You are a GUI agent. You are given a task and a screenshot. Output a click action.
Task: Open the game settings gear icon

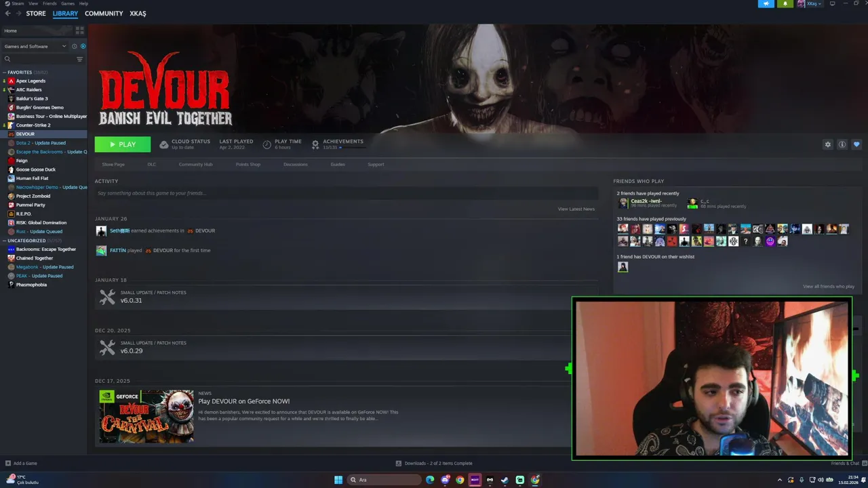(827, 144)
